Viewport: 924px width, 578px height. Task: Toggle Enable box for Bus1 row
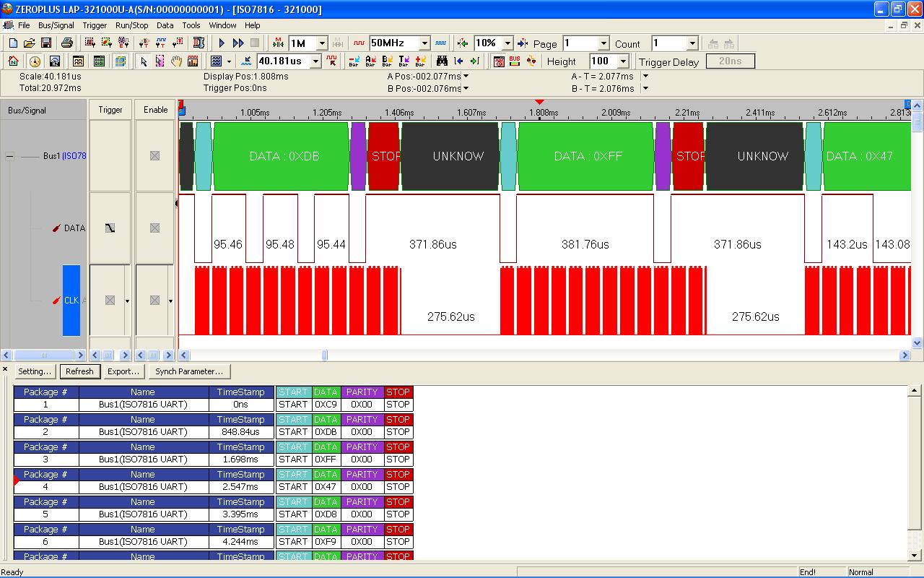point(154,155)
